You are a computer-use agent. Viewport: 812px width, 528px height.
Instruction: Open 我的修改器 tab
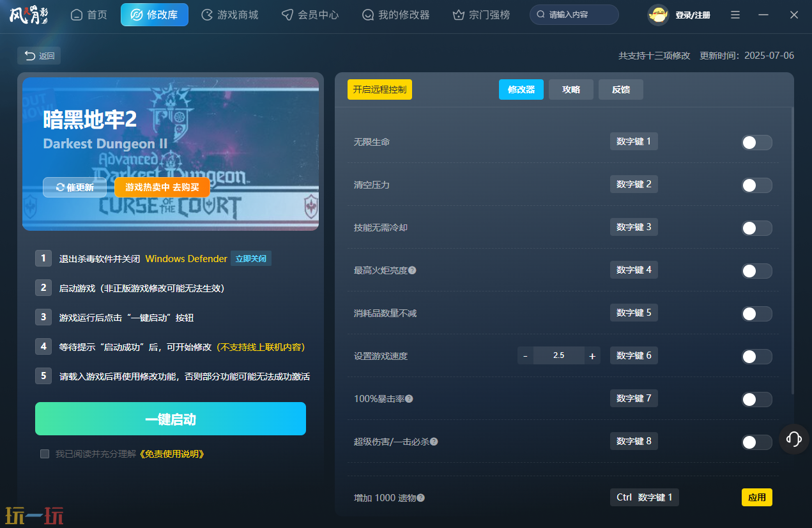point(395,14)
